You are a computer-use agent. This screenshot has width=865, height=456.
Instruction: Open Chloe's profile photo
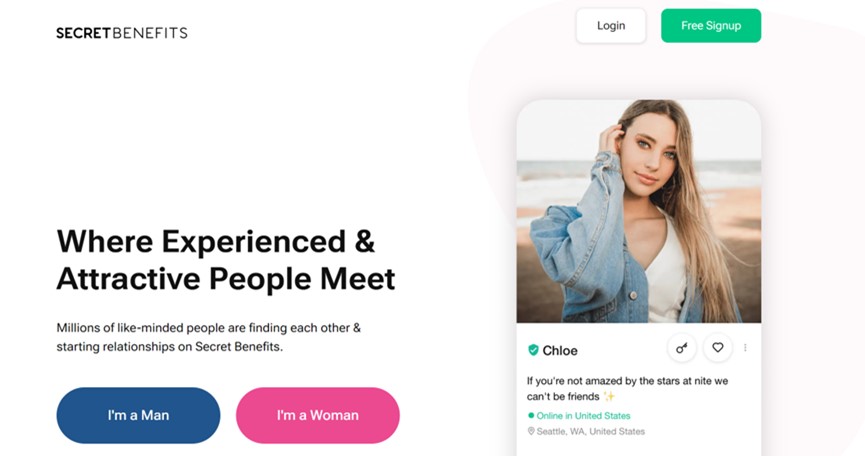point(639,211)
